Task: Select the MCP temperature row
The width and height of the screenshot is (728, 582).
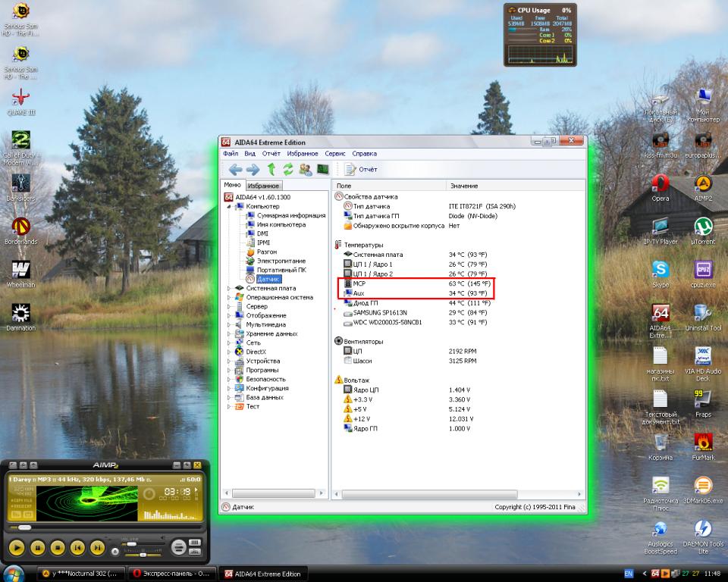Action: coord(417,283)
